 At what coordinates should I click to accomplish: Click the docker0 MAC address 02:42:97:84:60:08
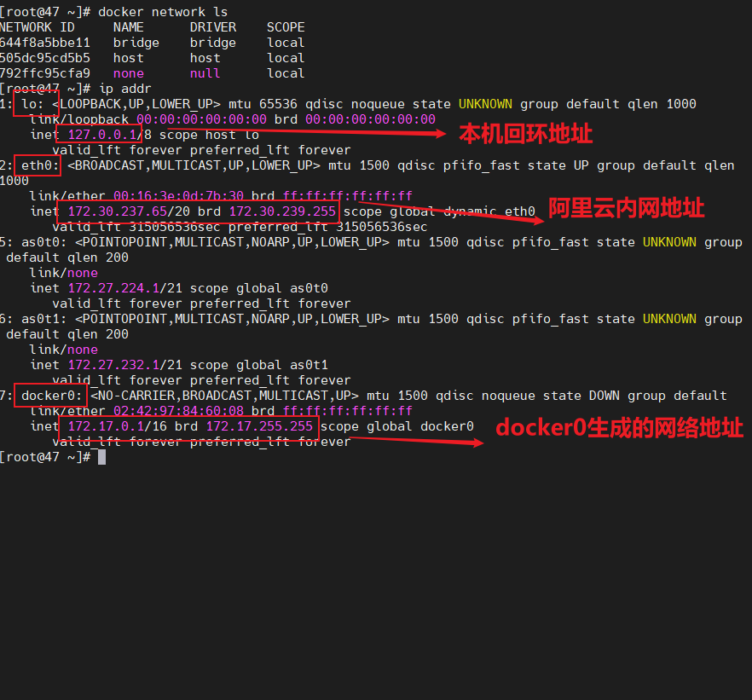click(179, 411)
